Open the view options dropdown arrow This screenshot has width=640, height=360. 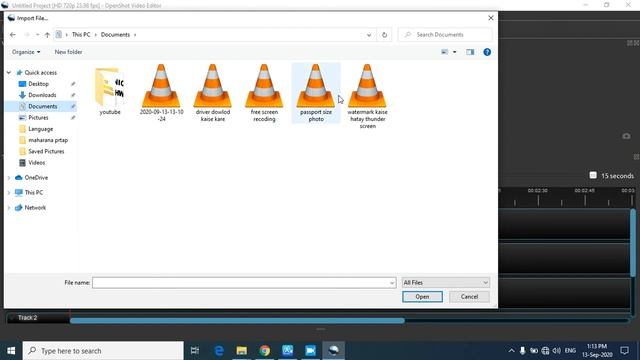click(455, 52)
